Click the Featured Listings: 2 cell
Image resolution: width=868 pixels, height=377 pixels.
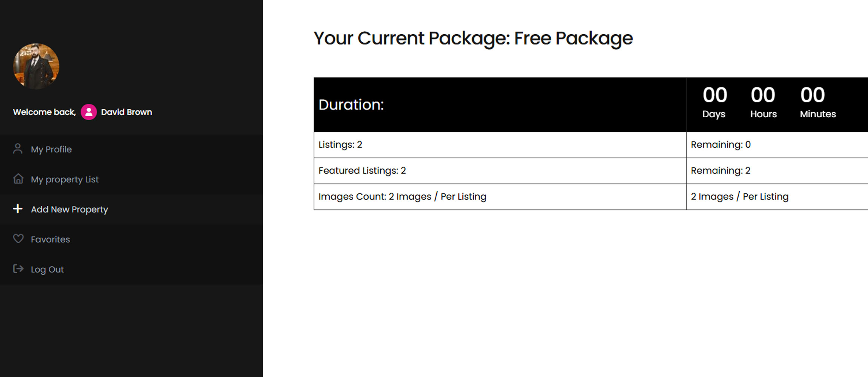pyautogui.click(x=500, y=171)
